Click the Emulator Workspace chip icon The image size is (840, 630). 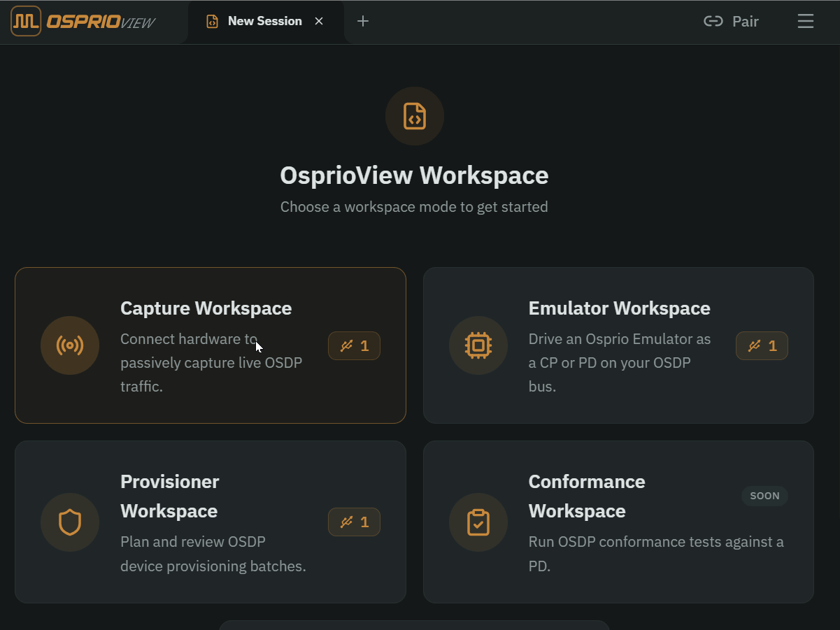[x=478, y=345]
